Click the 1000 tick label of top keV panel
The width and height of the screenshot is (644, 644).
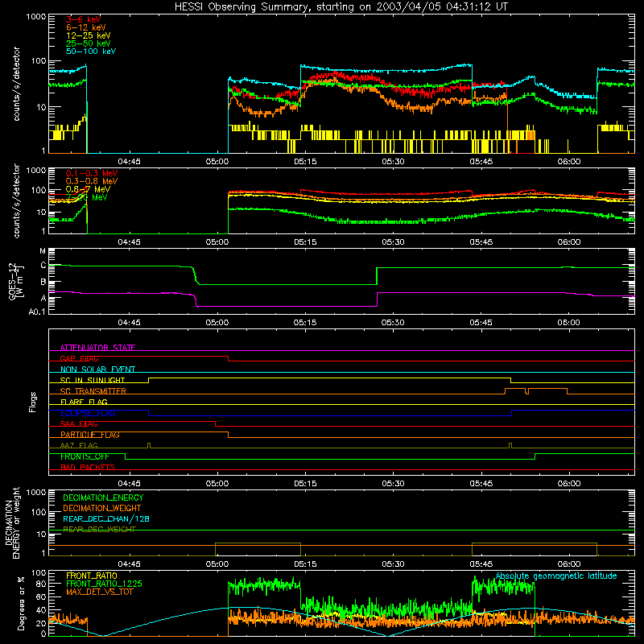pos(36,17)
